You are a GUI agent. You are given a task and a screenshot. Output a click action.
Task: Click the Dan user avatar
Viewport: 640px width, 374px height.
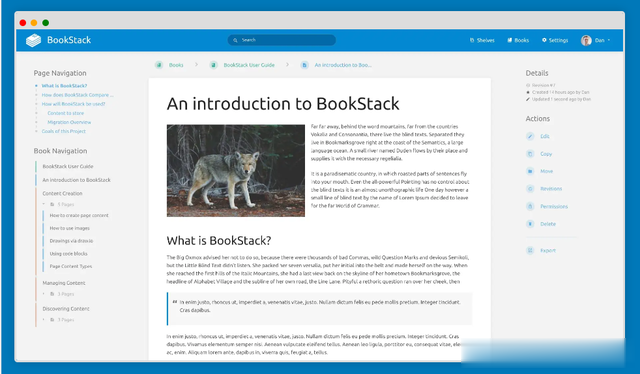coord(586,40)
